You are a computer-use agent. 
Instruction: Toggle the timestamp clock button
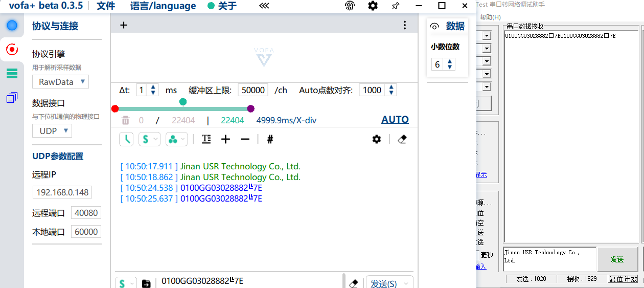tap(126, 139)
